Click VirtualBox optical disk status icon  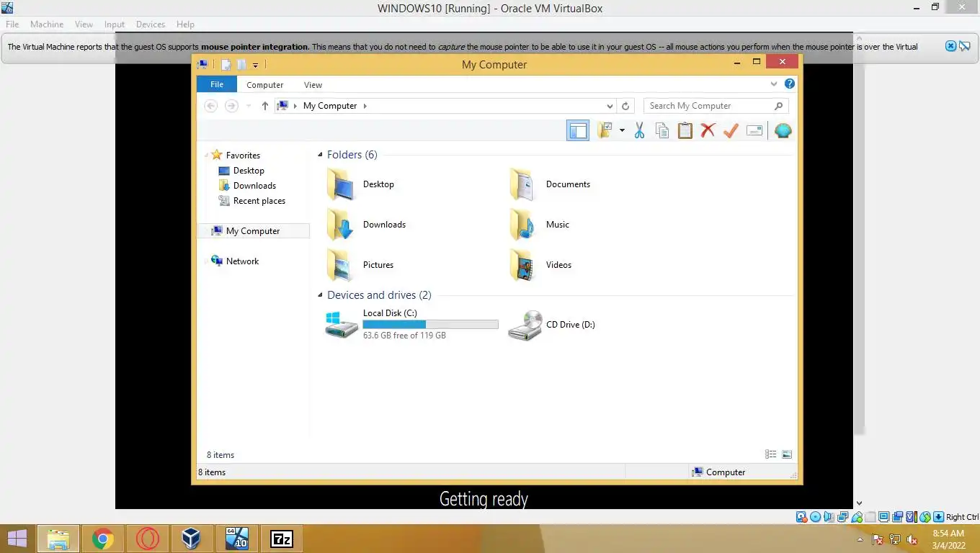[x=815, y=517]
